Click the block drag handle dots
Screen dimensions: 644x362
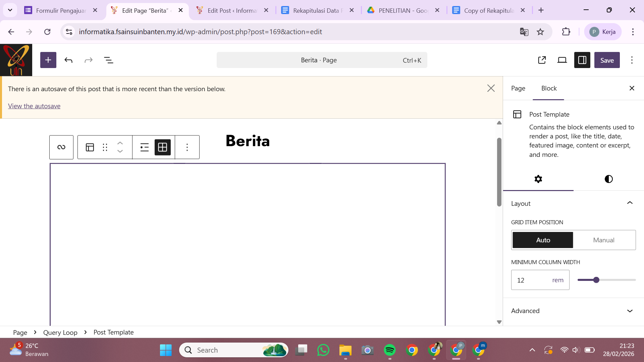[105, 147]
